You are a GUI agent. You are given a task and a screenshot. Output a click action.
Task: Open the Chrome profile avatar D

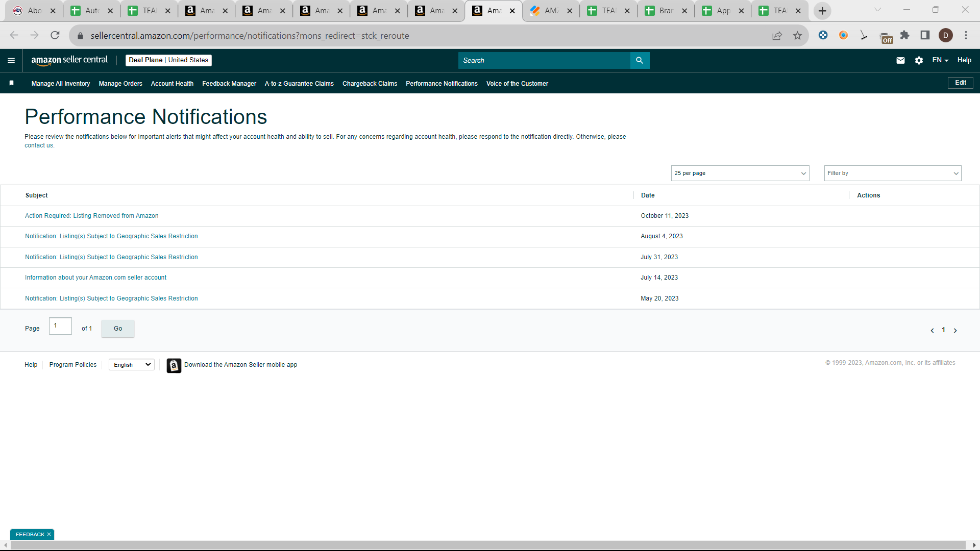[946, 35]
